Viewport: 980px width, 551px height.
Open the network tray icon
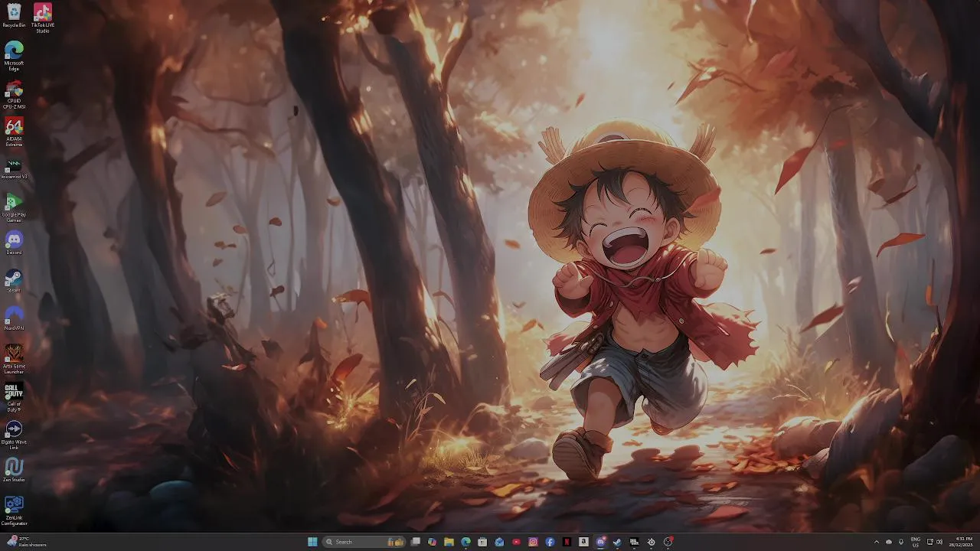[x=930, y=542]
